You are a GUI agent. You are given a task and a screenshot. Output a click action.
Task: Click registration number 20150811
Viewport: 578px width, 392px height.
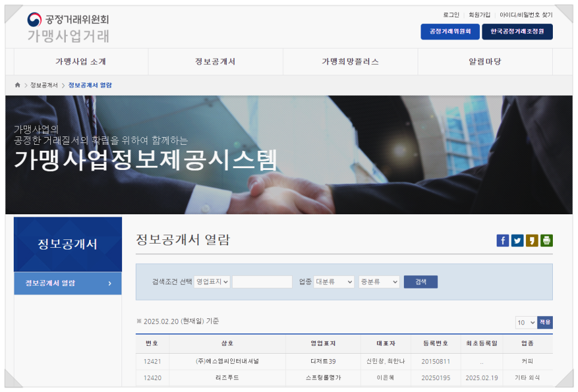(x=436, y=361)
